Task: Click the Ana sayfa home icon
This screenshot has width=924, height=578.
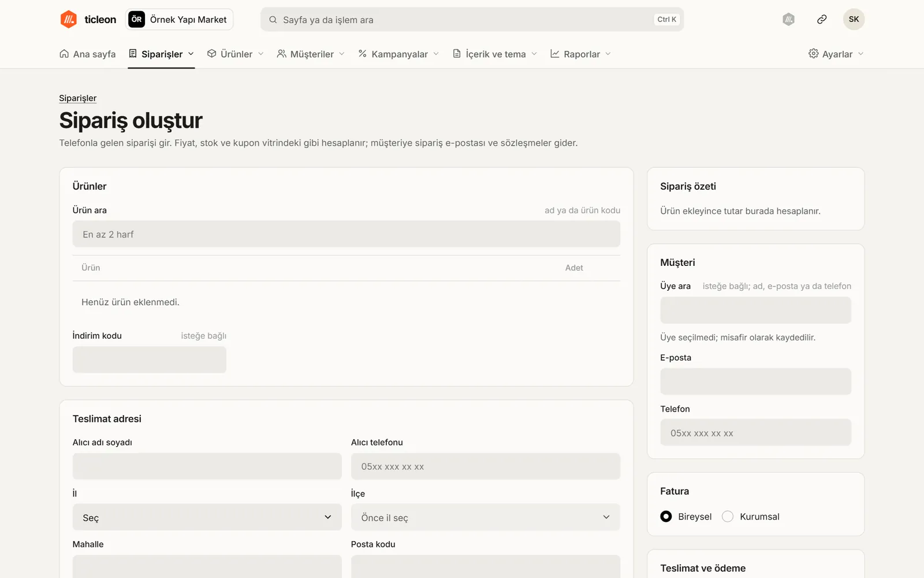Action: pos(64,54)
